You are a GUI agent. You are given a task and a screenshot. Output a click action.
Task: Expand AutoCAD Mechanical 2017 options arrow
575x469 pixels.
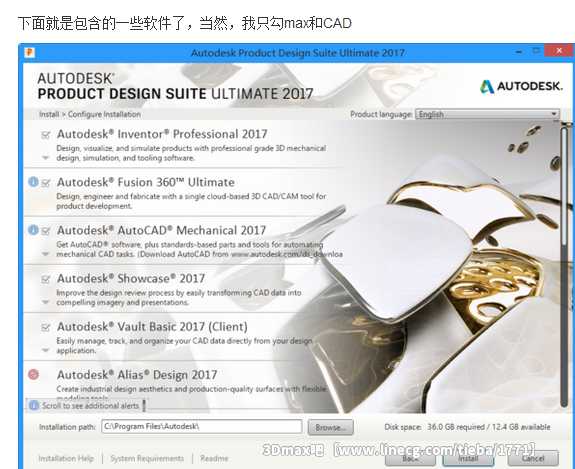pos(45,254)
